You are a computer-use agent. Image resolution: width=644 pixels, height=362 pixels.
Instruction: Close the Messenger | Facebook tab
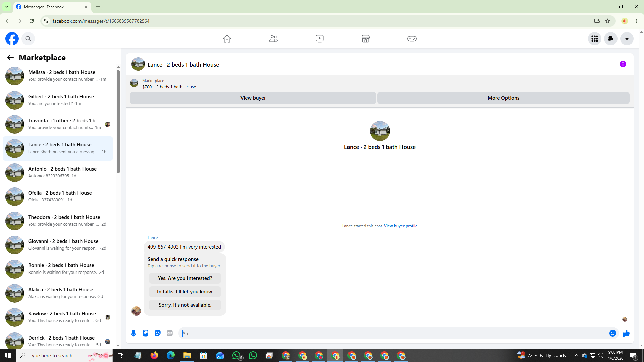click(86, 7)
